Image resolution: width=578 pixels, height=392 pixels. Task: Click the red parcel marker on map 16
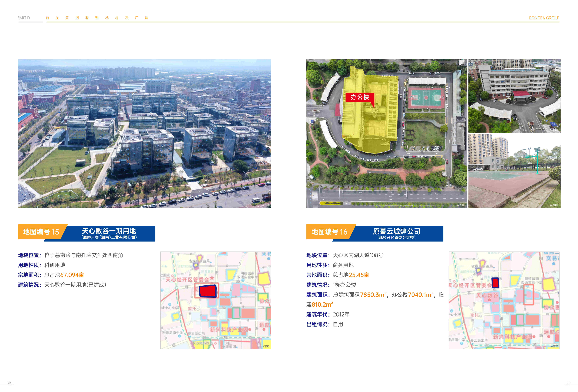pos(495,283)
